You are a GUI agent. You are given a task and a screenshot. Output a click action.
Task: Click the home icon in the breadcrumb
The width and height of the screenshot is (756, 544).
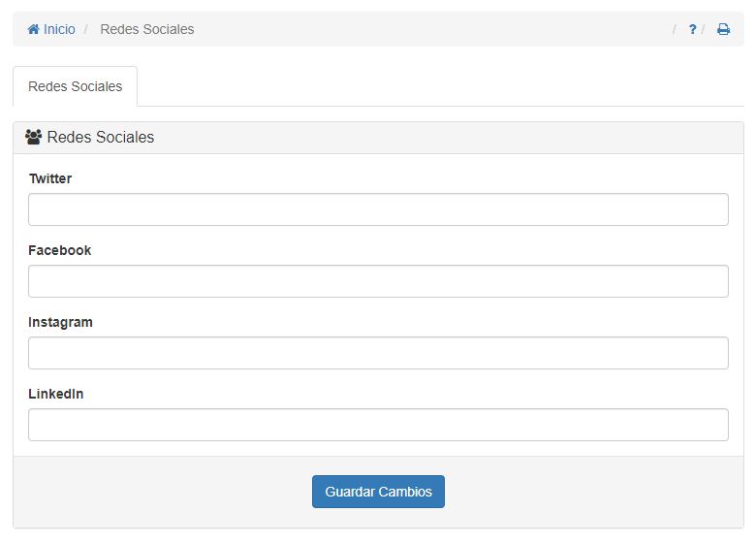(34, 30)
